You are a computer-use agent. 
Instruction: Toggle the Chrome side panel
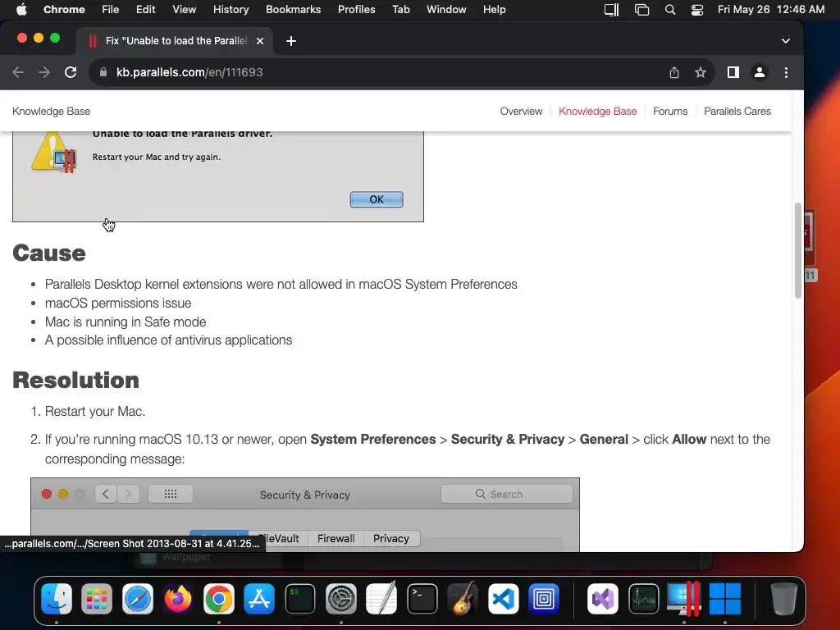click(733, 72)
